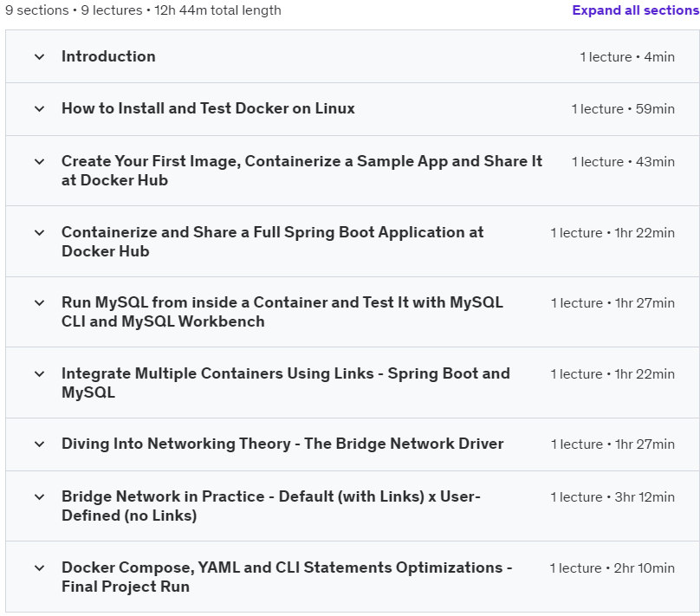This screenshot has height=616, width=700.
Task: Expand chevron for How to Install and Test Docker
Action: pyautogui.click(x=39, y=108)
